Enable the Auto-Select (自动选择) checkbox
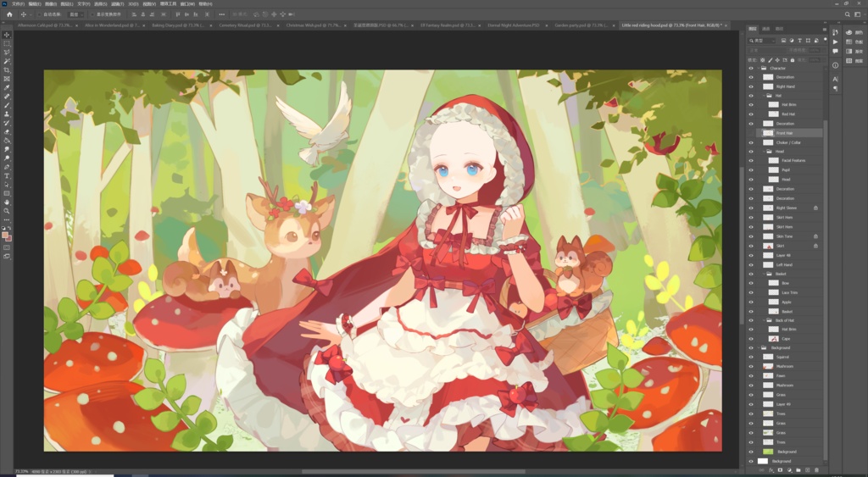This screenshot has width=868, height=477. [39, 14]
